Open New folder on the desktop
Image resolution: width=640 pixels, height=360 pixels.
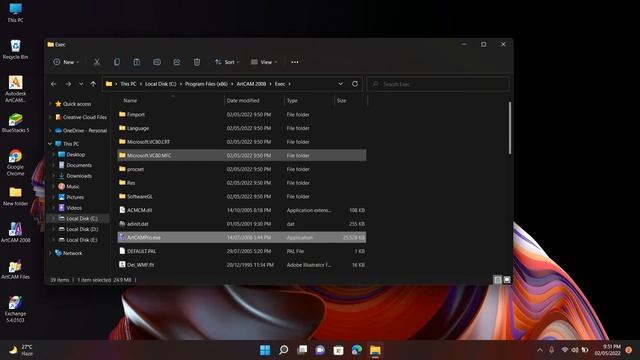[16, 196]
